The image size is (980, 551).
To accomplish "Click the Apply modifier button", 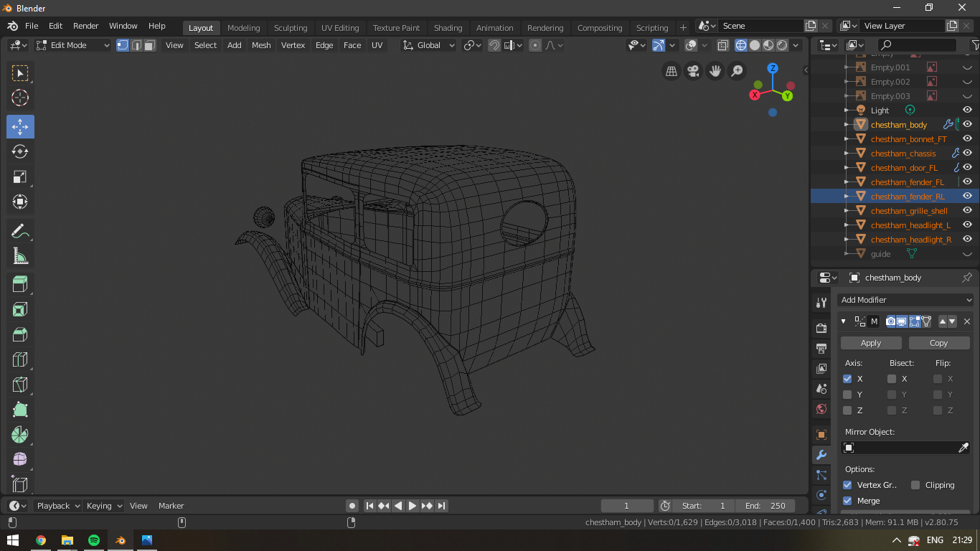I will [870, 343].
